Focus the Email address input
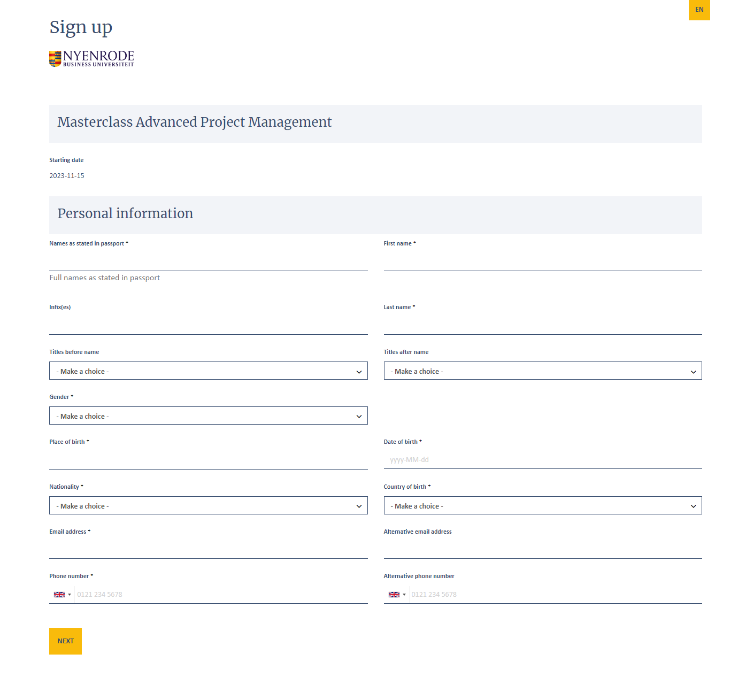 (208, 550)
